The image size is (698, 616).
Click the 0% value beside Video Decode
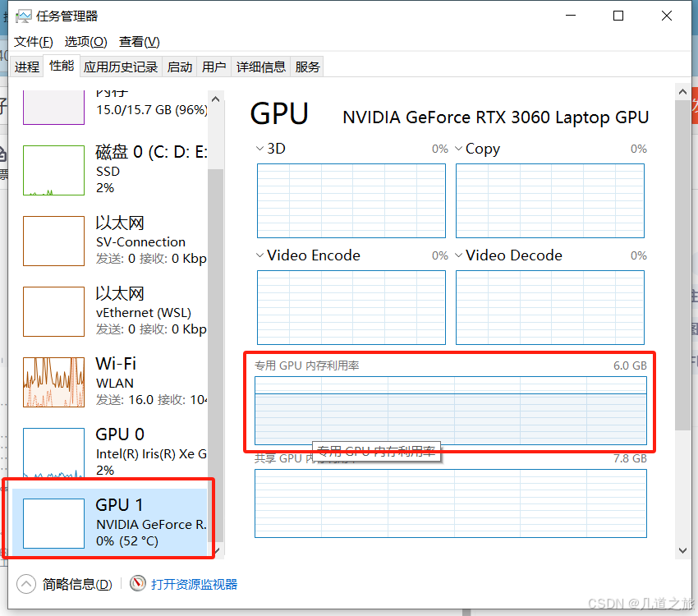[x=638, y=255]
